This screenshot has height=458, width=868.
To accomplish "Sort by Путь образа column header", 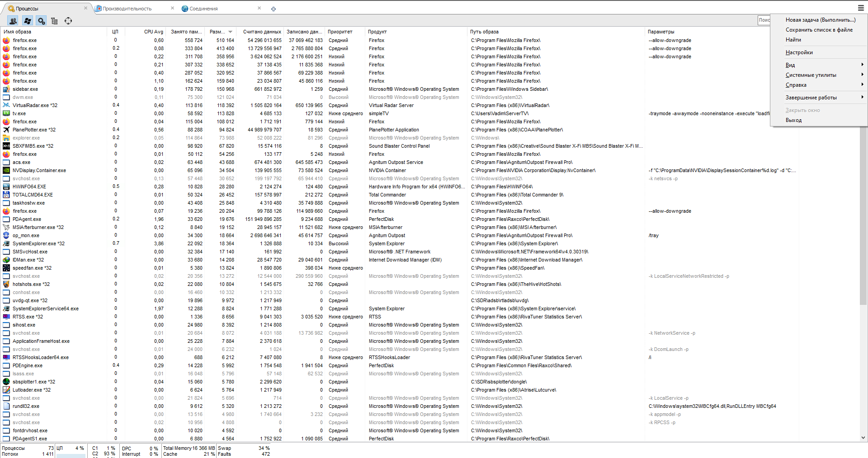I will pos(556,32).
